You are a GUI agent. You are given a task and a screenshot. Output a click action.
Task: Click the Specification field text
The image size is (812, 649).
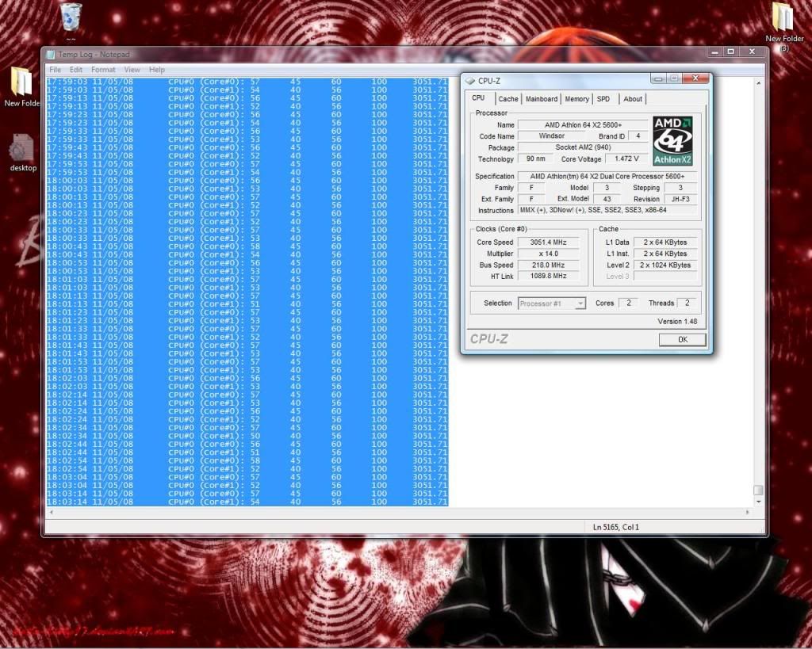point(607,177)
